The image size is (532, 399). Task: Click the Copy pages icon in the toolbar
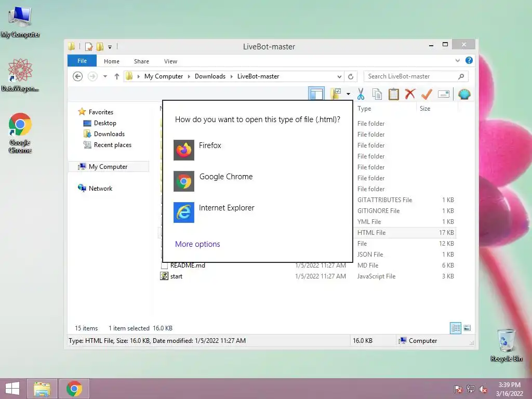(x=377, y=94)
